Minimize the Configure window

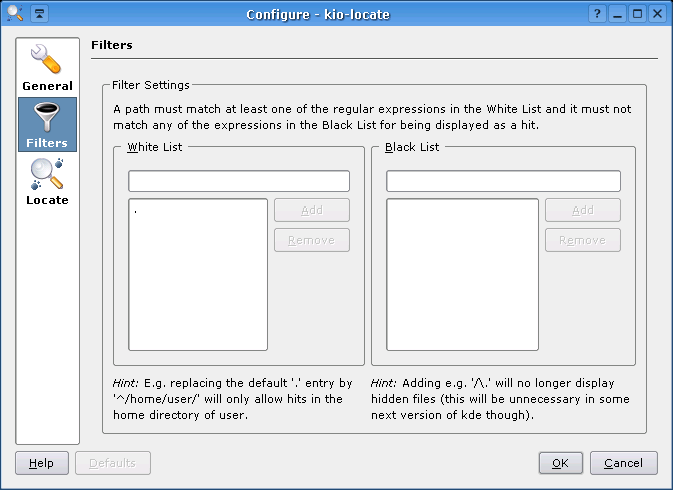[x=617, y=14]
